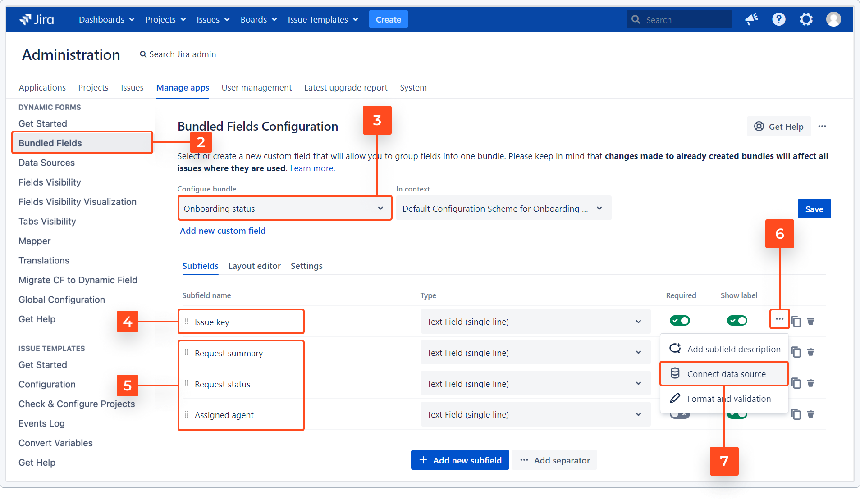Switch to the Layout editor tab
The height and width of the screenshot is (504, 860).
coord(254,266)
